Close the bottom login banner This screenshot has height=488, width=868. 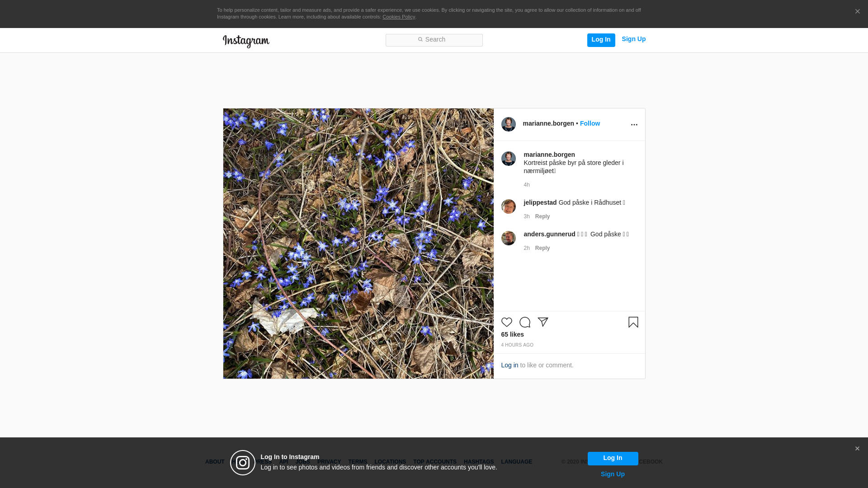click(x=857, y=449)
